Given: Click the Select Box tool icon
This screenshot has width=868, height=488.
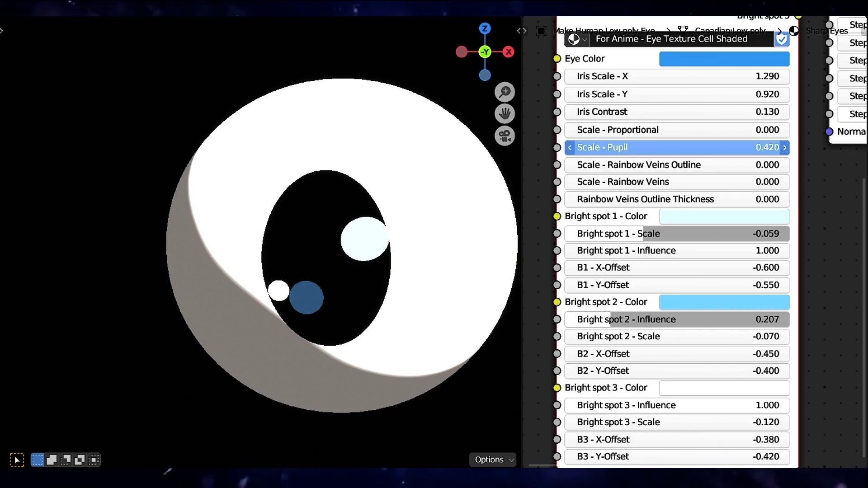Looking at the screenshot, I should [x=17, y=460].
